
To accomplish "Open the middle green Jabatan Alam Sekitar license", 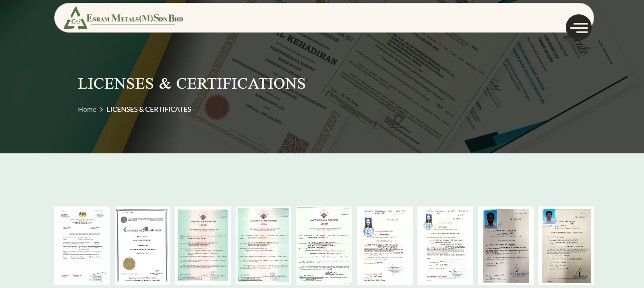I will pos(263,245).
